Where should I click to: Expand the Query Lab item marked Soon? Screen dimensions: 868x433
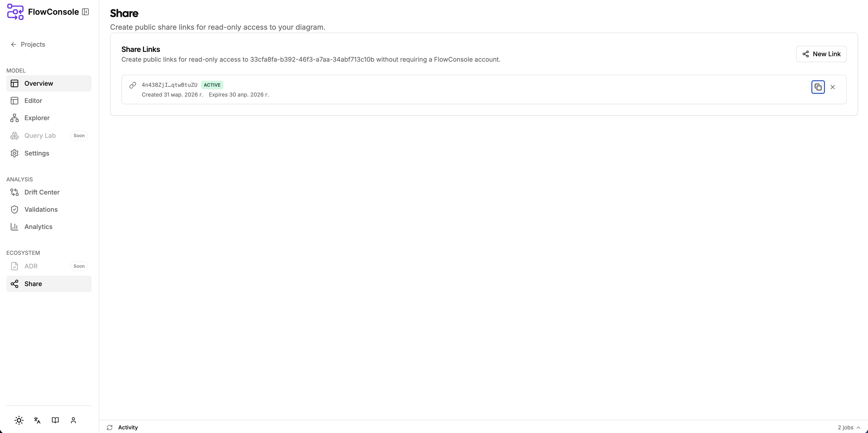click(x=40, y=136)
